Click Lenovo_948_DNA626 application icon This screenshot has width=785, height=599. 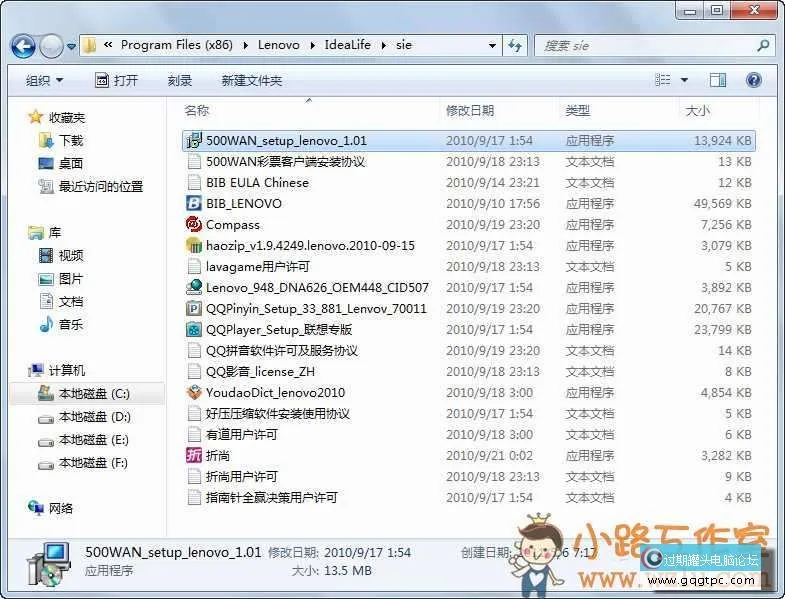194,287
